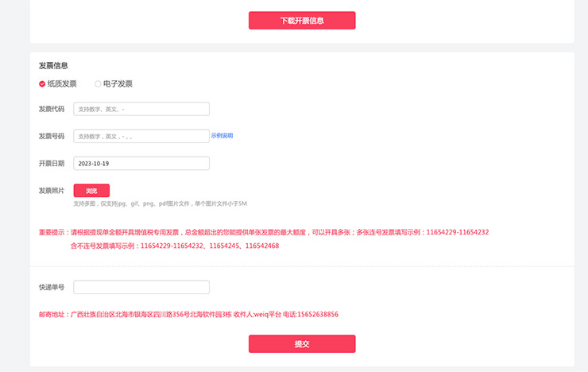Click the red 重要提示 notice line

coord(263,232)
